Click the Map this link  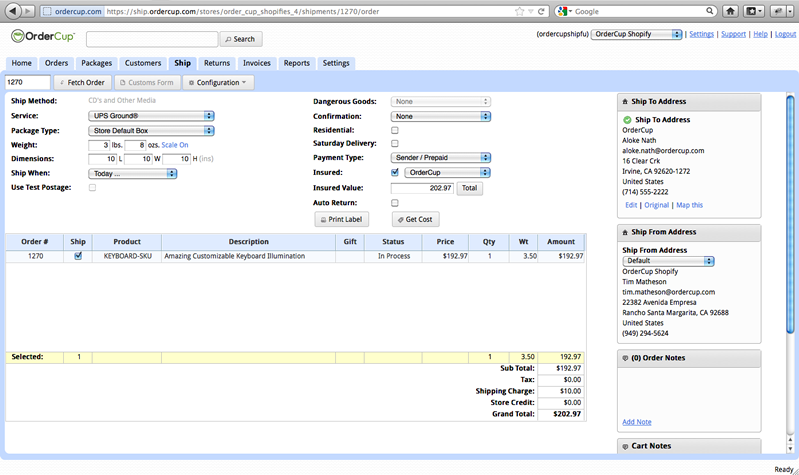tap(689, 205)
